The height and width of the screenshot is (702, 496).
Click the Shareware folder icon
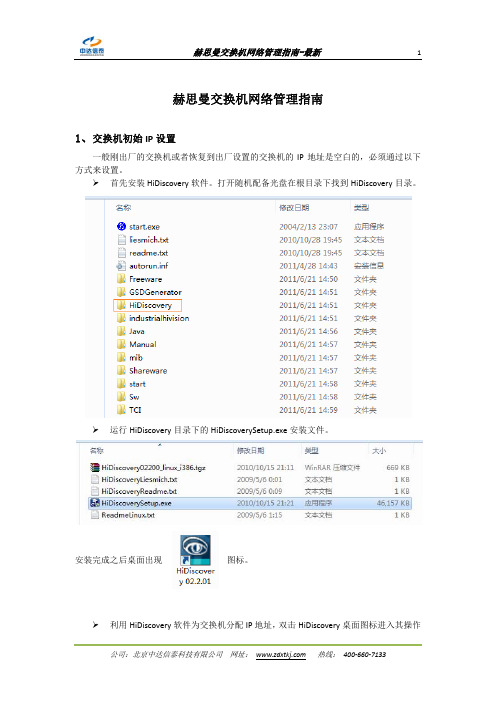point(121,370)
